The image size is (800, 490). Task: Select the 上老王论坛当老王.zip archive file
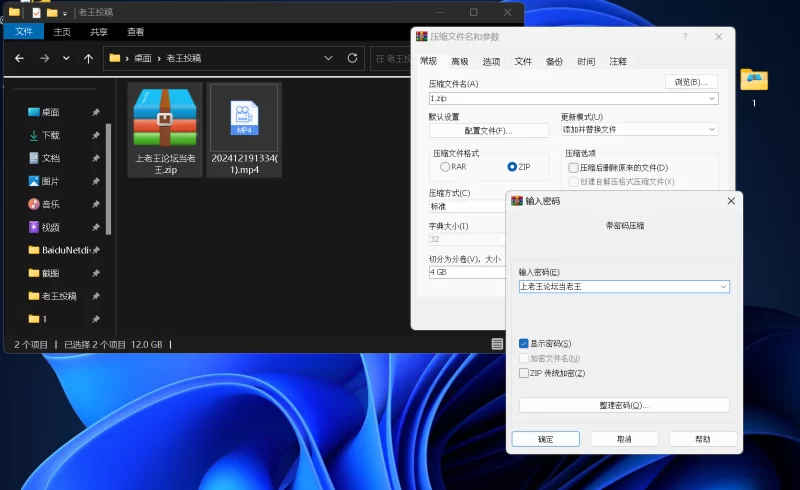click(x=165, y=130)
